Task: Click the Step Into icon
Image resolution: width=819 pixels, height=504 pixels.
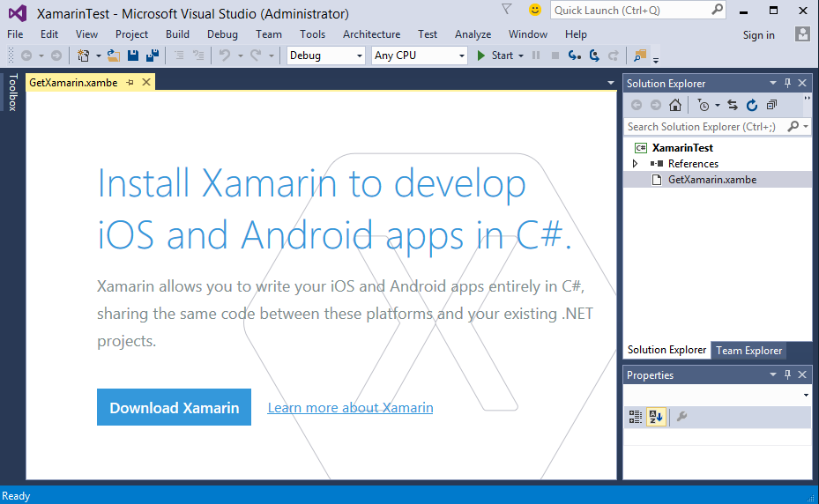Action: (575, 56)
